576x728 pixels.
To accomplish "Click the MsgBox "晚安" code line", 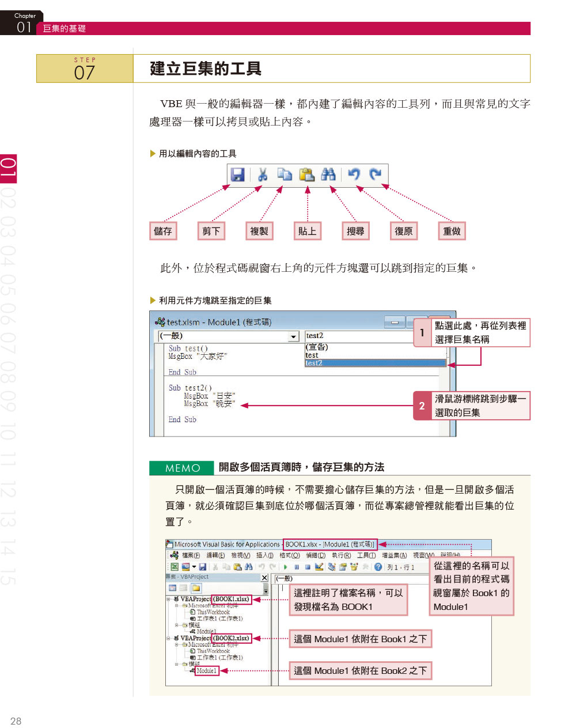I will [x=210, y=404].
